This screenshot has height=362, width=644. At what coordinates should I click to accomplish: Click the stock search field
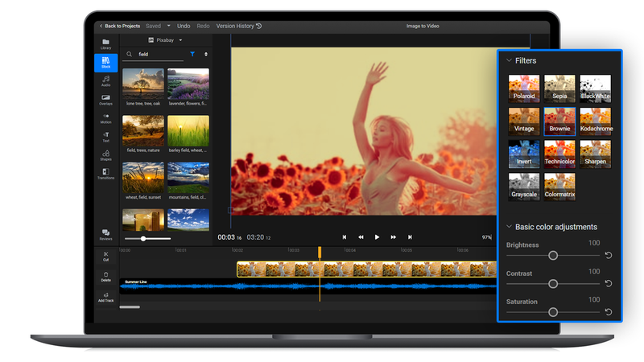[x=157, y=54]
